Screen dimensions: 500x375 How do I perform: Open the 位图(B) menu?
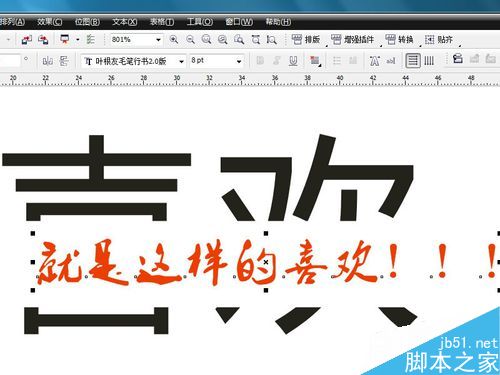[x=87, y=22]
